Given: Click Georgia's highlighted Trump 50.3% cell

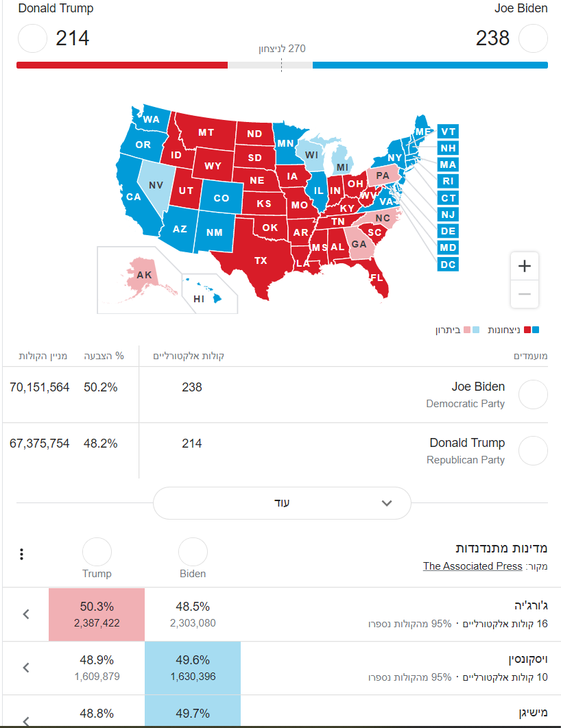Looking at the screenshot, I should [97, 614].
